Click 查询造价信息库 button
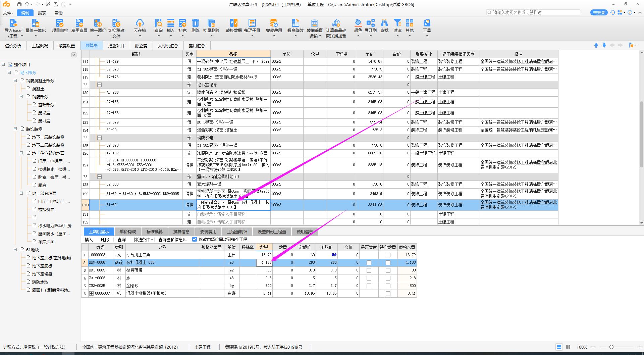The width and height of the screenshot is (644, 355). point(172,240)
